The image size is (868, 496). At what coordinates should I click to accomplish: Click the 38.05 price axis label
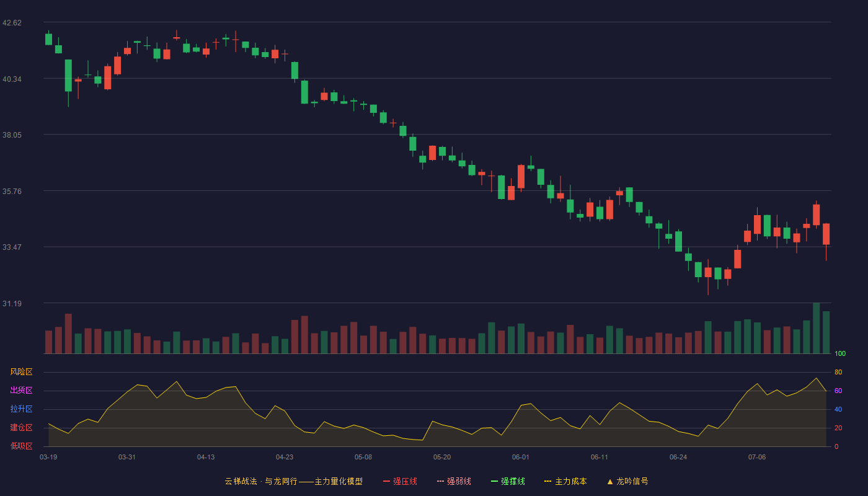(x=12, y=135)
